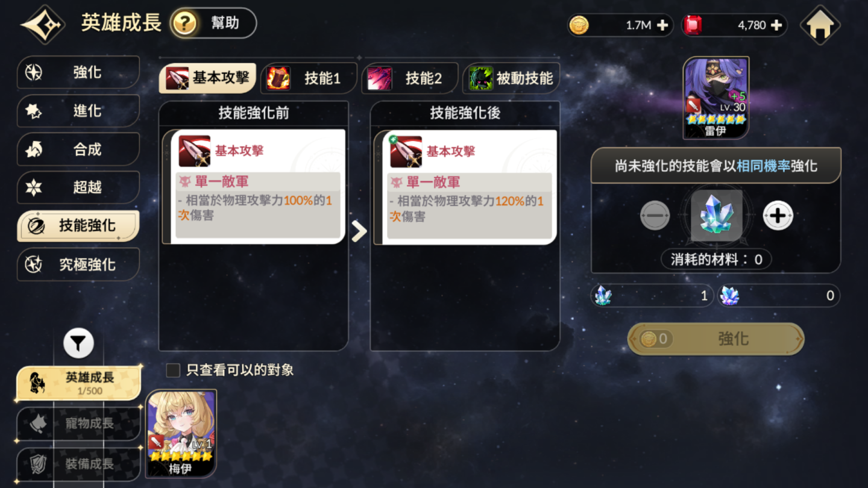Screen dimensions: 868x488
Task: Click the gold 強化 enhance button
Action: (716, 339)
